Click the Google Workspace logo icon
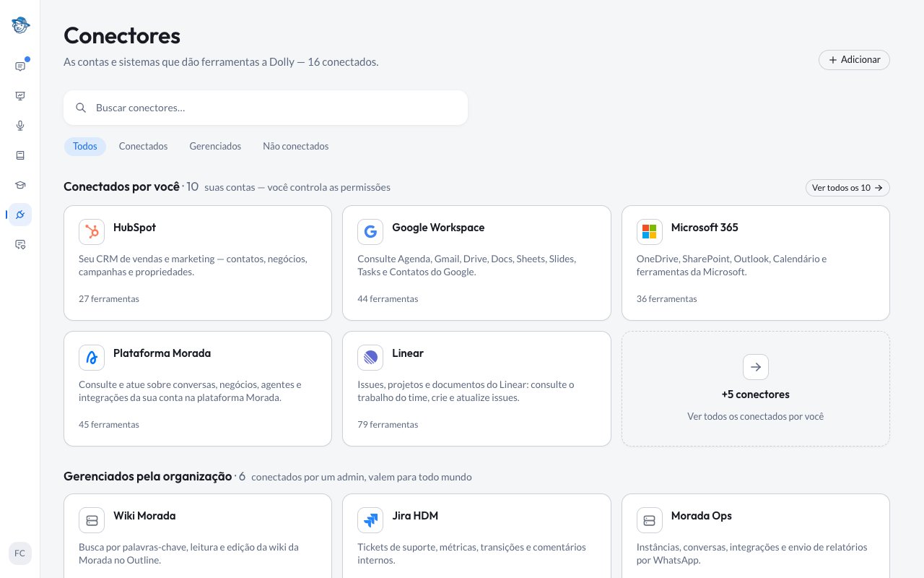This screenshot has height=578, width=924. coord(370,232)
